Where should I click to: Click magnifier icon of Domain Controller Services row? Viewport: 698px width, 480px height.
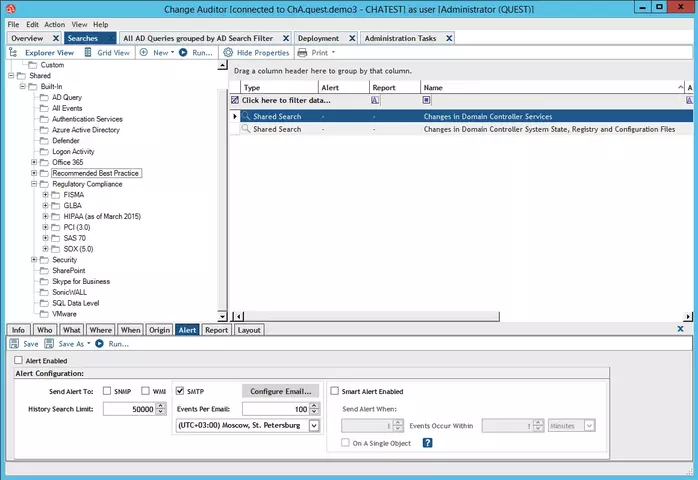coord(246,116)
